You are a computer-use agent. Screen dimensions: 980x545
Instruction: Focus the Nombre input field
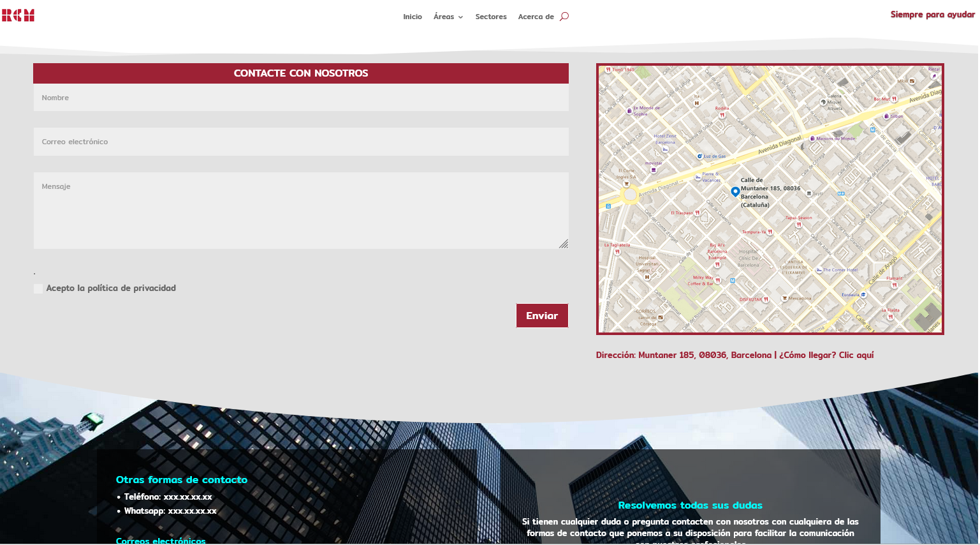point(301,98)
